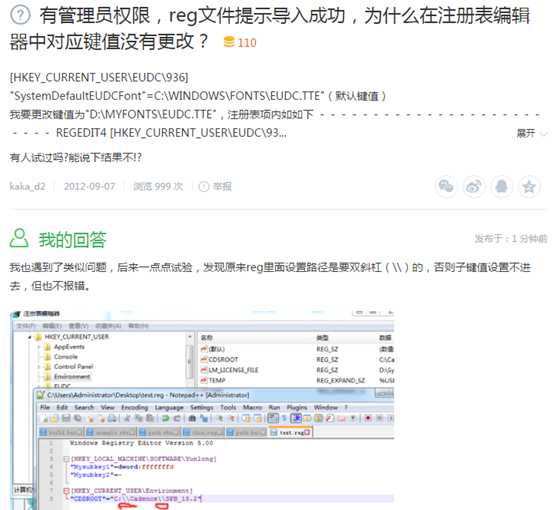This screenshot has height=510, width=554.
Task: Open the Plugins menu in Notepad++
Action: point(297,408)
